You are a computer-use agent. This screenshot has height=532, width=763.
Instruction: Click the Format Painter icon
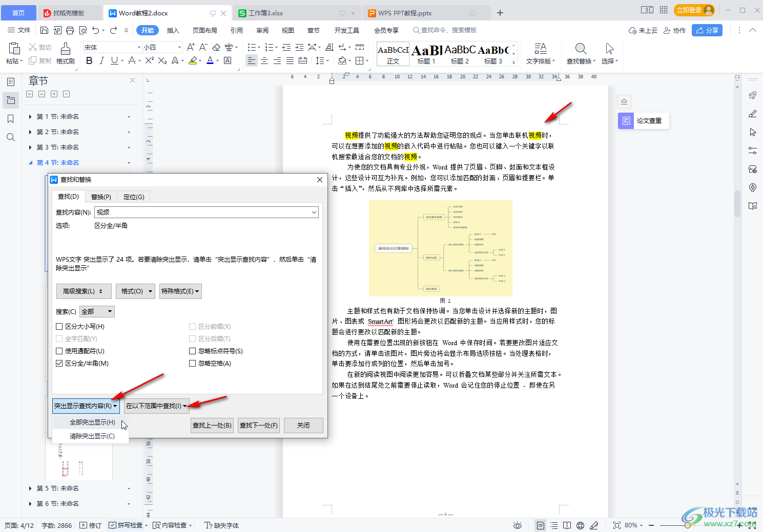tap(66, 49)
